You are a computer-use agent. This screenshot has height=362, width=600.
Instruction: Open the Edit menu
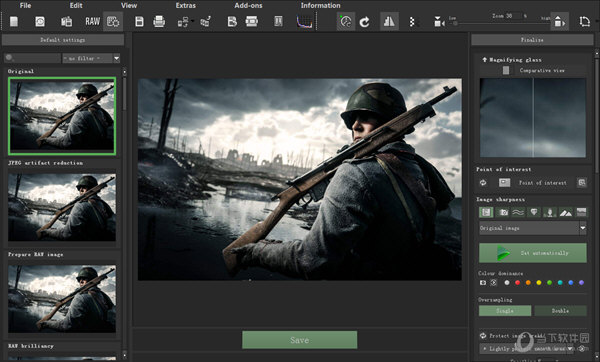(76, 5)
